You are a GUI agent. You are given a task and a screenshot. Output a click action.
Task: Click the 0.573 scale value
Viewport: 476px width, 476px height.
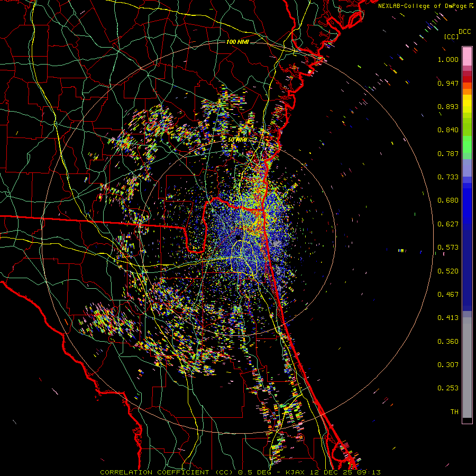point(448,248)
